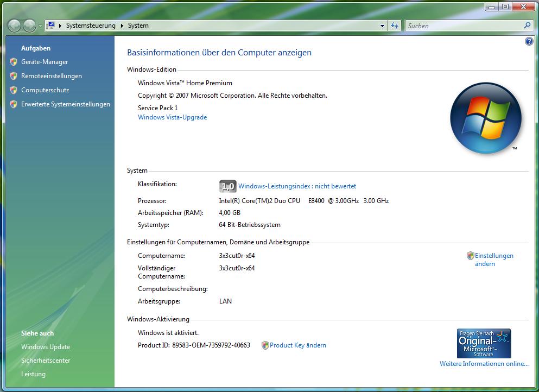Expand the arrow before Systemsteuerung breadcrumb
Viewport: 539px width, 392px height.
(x=60, y=26)
